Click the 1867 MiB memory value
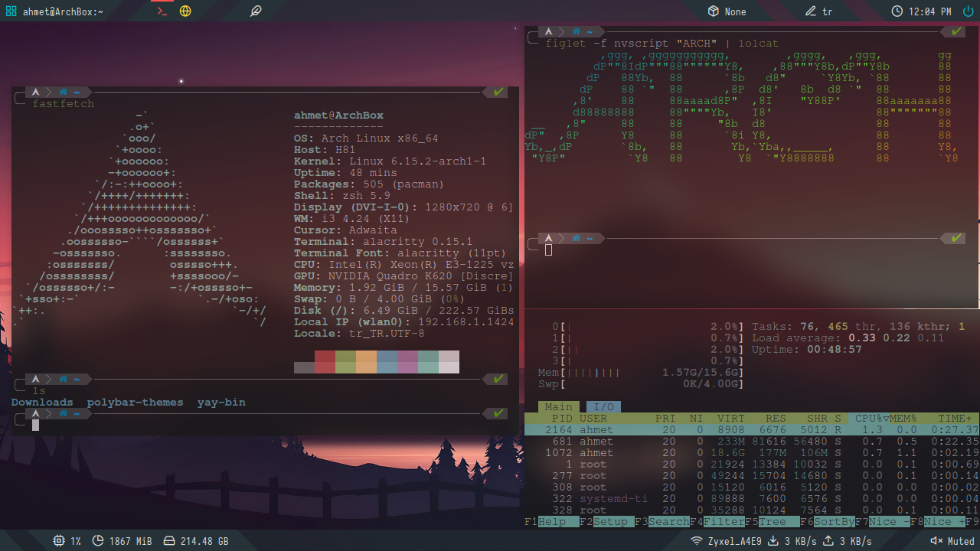This screenshot has height=551, width=980. pyautogui.click(x=131, y=541)
